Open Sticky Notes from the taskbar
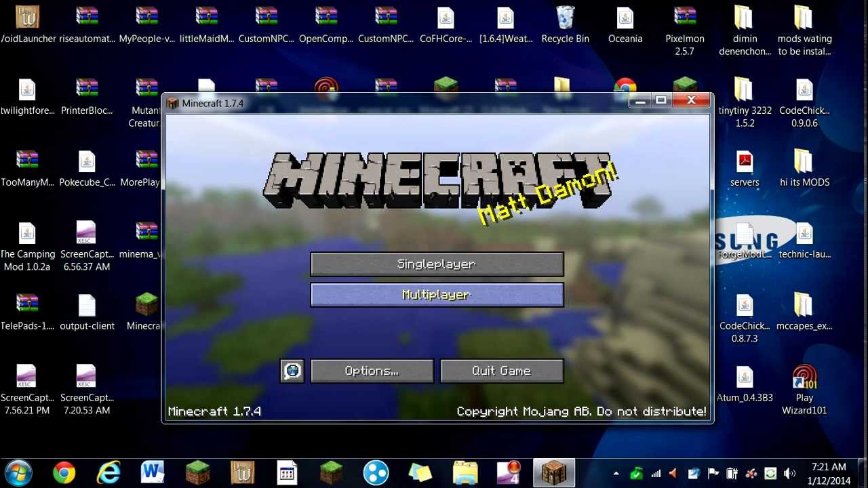 [420, 472]
